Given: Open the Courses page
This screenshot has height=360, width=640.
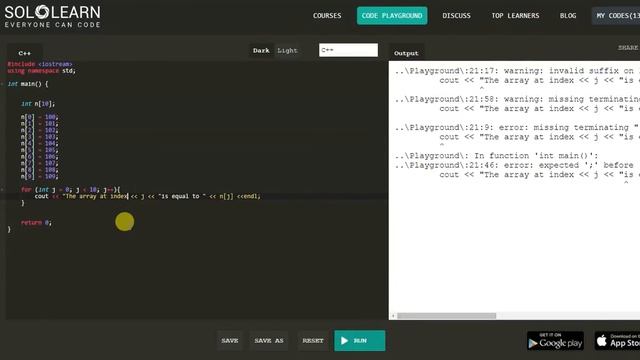Looking at the screenshot, I should (x=327, y=16).
